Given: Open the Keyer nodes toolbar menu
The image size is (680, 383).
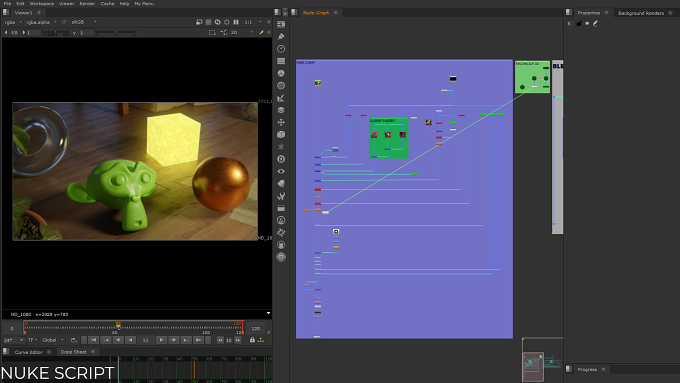Looking at the screenshot, I should (281, 98).
